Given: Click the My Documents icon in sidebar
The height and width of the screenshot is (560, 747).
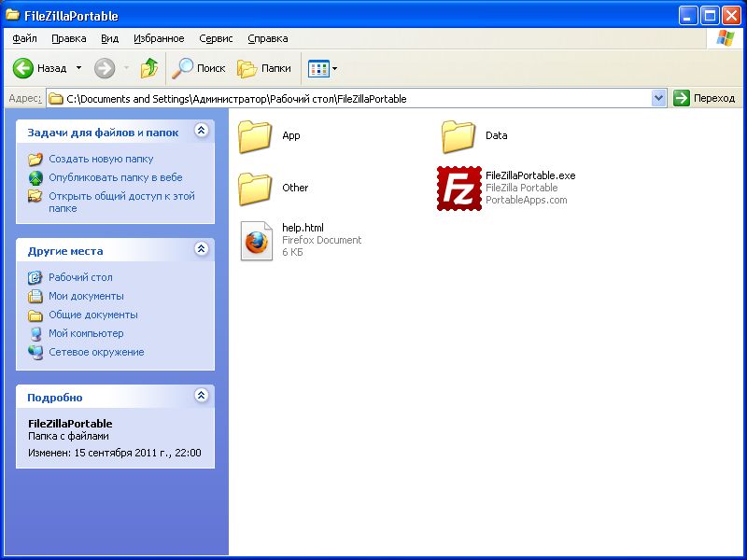Looking at the screenshot, I should point(35,296).
